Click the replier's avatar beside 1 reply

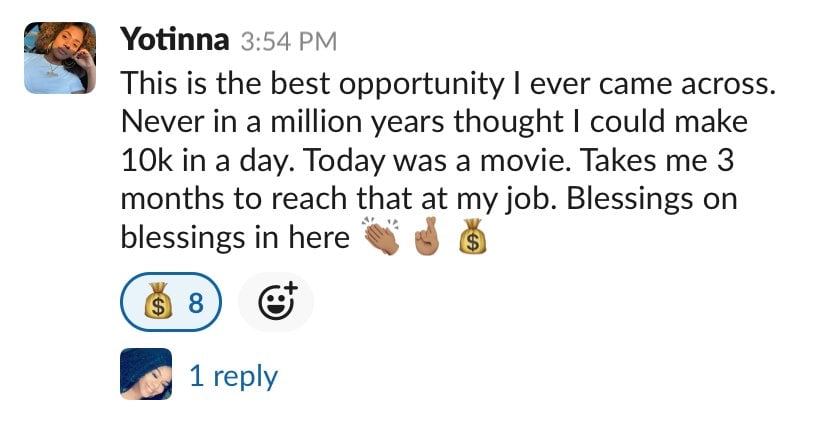(x=145, y=375)
